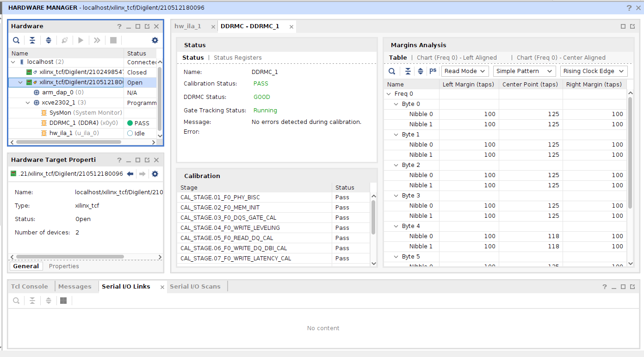This screenshot has width=644, height=357.
Task: Close the DDRMC - DDRMC_1 tab
Action: pyautogui.click(x=291, y=27)
